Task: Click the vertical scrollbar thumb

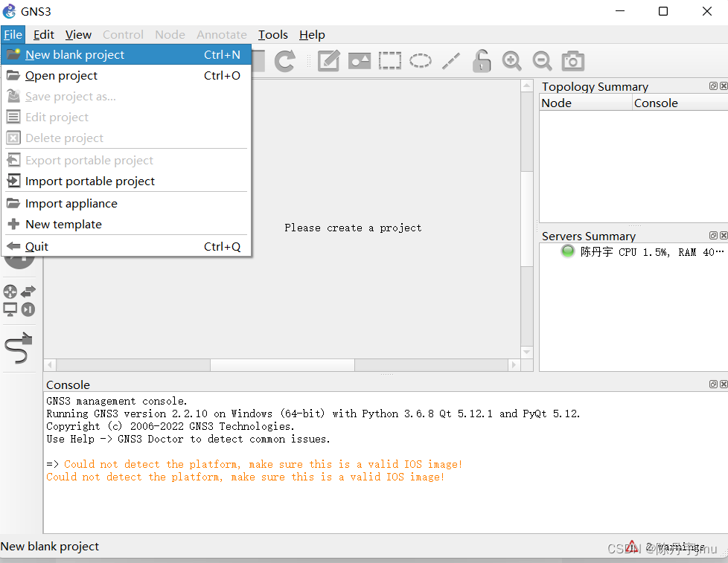Action: tap(526, 219)
